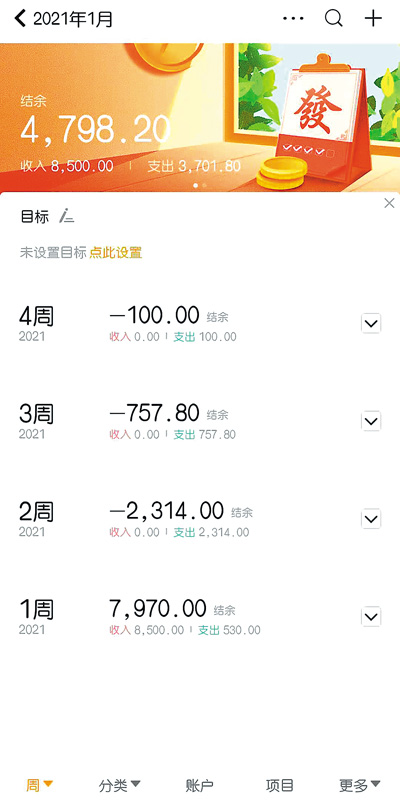
Task: Expand the 2周 entry chevron
Action: pos(371,519)
